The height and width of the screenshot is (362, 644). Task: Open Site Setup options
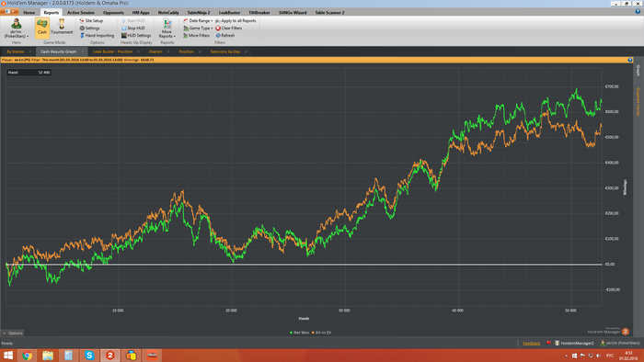pyautogui.click(x=91, y=20)
